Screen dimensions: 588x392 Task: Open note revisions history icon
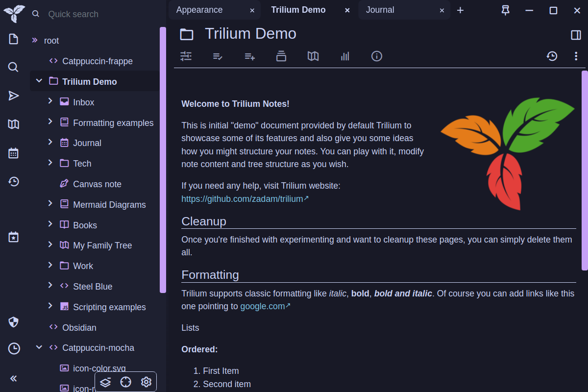552,56
